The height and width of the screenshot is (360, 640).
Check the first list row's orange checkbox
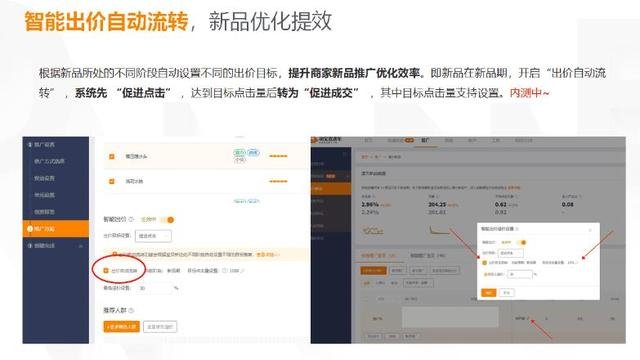(111, 156)
